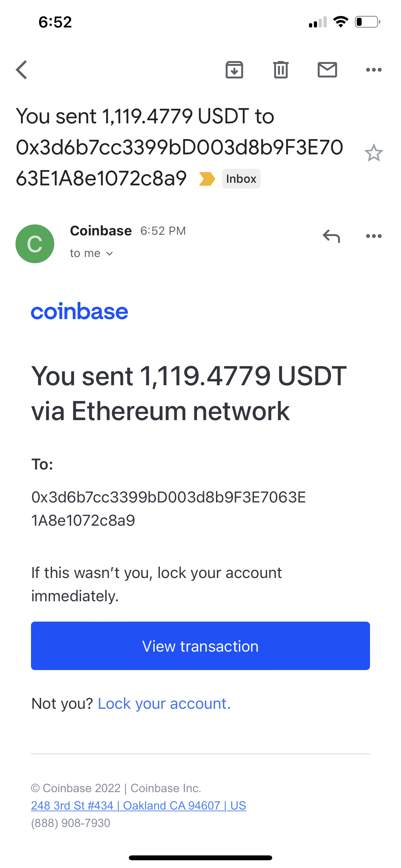Star this email
The image size is (401, 868).
coord(374,153)
